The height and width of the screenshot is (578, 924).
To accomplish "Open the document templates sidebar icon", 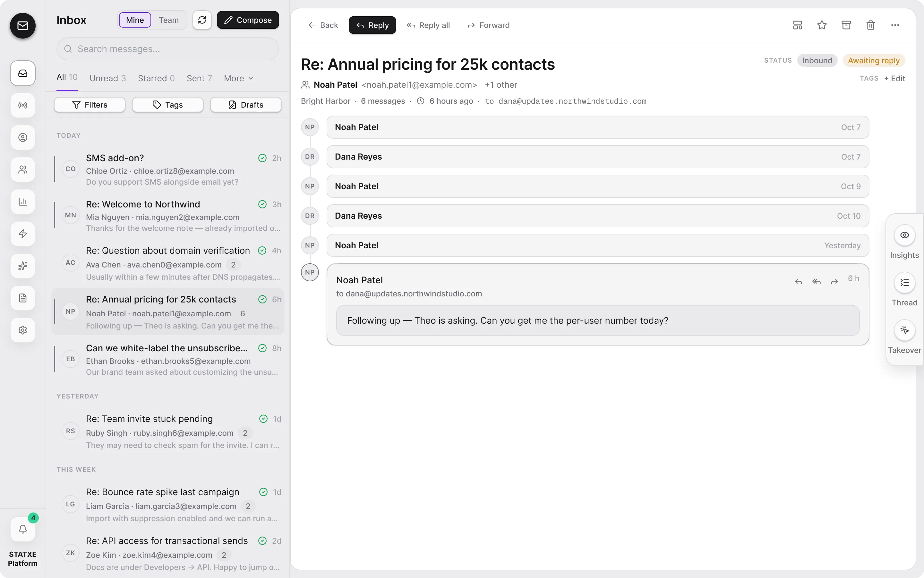I will click(23, 298).
